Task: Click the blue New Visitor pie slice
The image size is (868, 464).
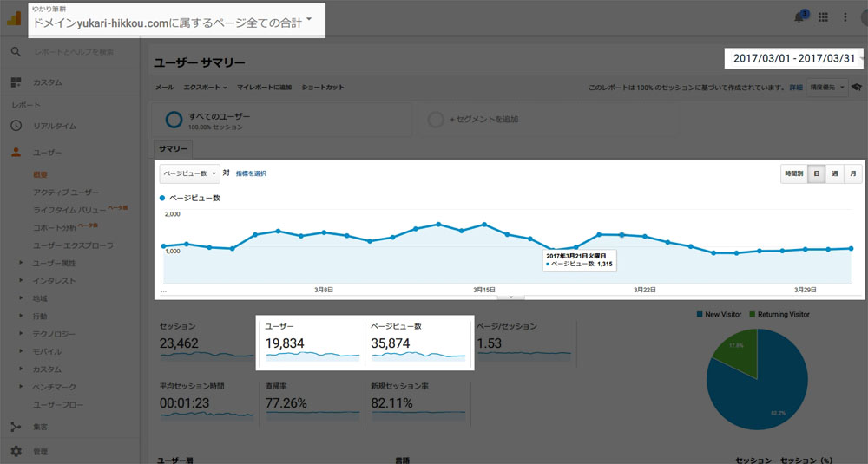Action: point(766,393)
